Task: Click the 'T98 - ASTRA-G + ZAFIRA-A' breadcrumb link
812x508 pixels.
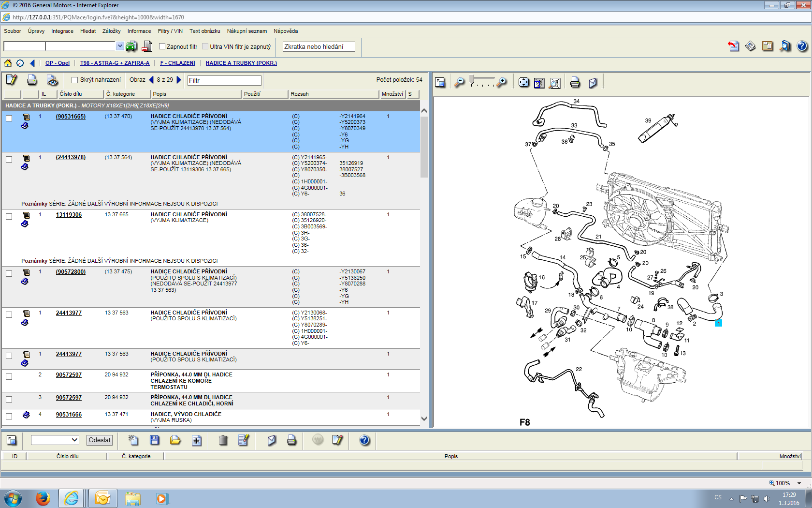Action: click(x=115, y=63)
